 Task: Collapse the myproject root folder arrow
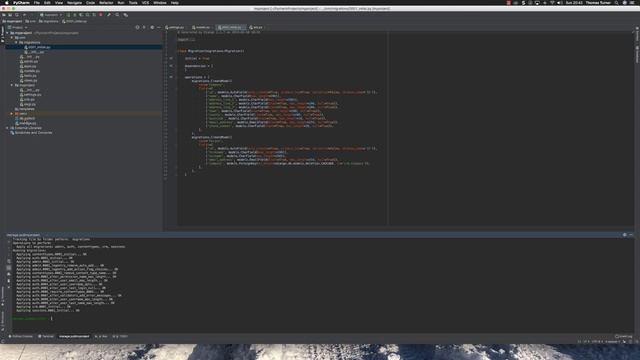coord(7,33)
